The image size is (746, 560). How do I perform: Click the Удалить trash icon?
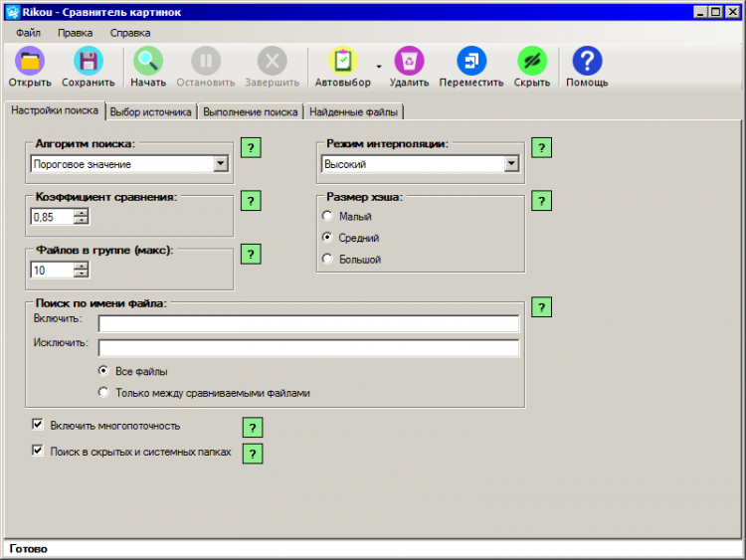409,61
